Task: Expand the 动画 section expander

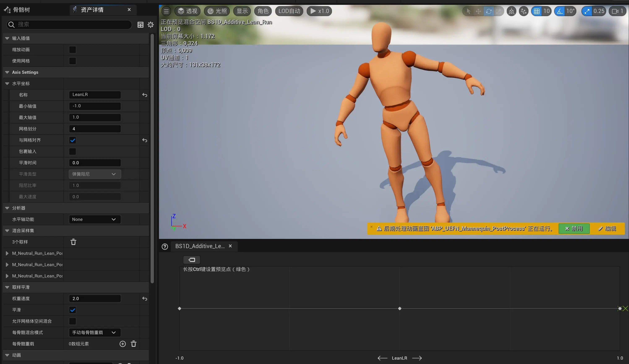Action: click(x=7, y=355)
